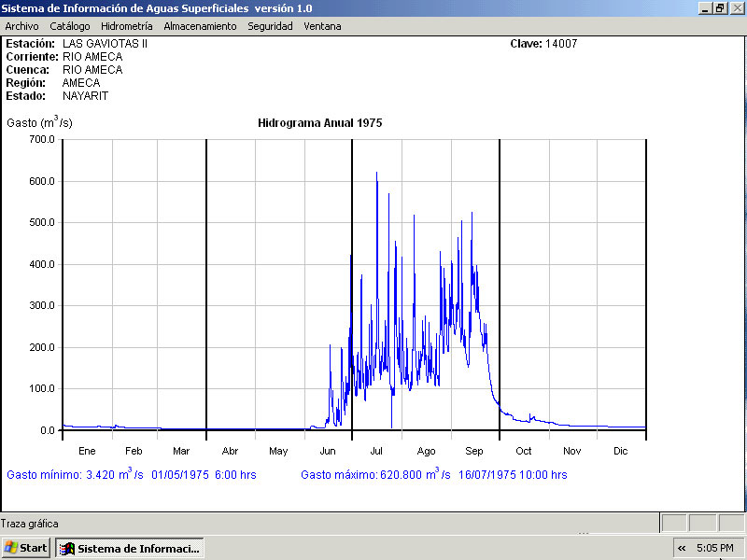Click the Hidrograma Anual 1975 chart title
The width and height of the screenshot is (747, 560).
319,123
